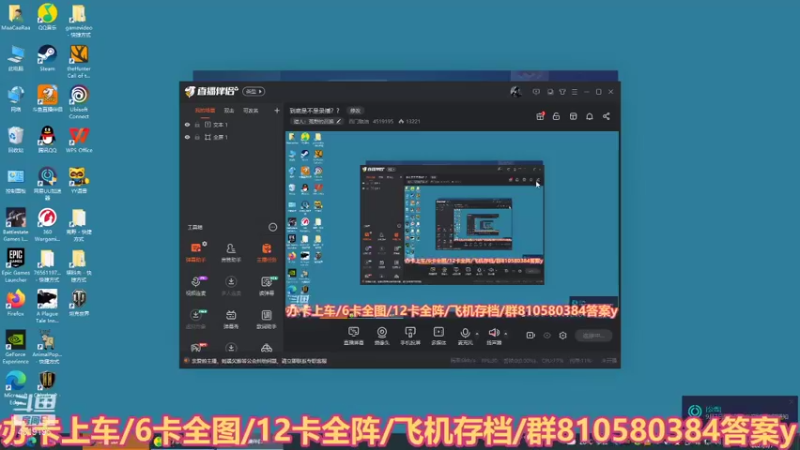Add a new scene with the plus button

(277, 111)
